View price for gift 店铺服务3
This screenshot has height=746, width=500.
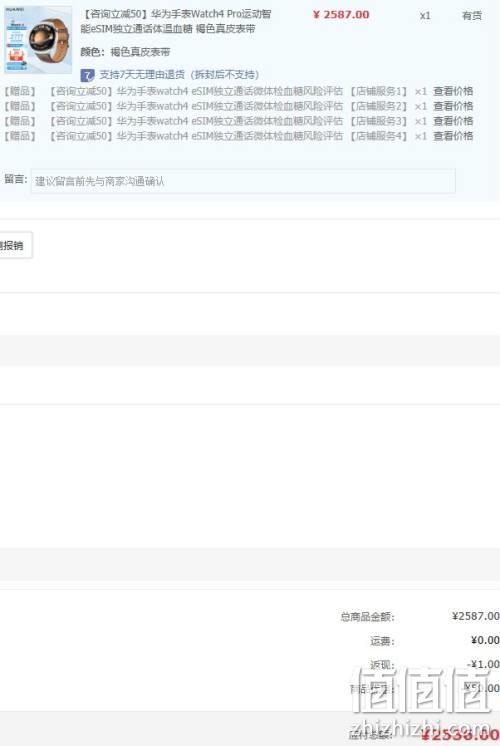click(x=453, y=121)
